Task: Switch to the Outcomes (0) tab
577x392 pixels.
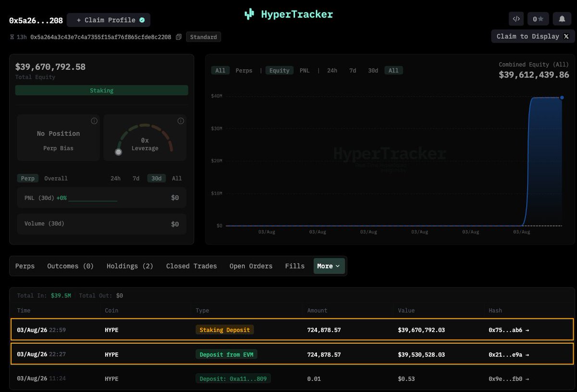Action: pyautogui.click(x=70, y=266)
